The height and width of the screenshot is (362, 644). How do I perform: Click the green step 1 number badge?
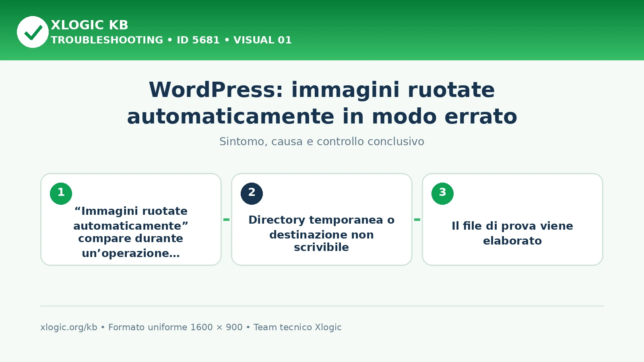point(61,193)
